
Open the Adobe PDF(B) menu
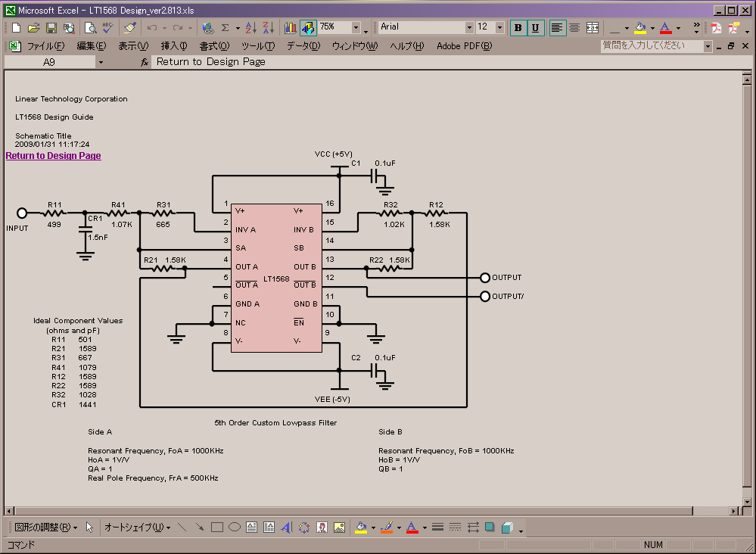click(465, 46)
